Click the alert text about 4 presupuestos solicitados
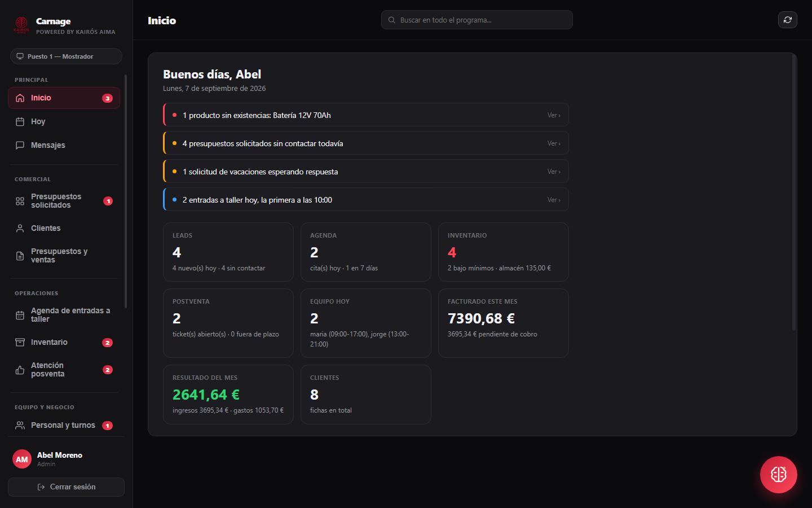 [263, 143]
